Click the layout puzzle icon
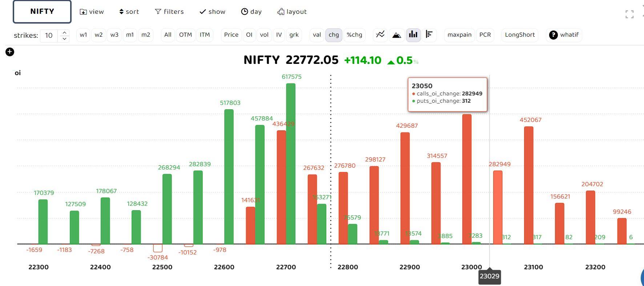 [x=281, y=12]
